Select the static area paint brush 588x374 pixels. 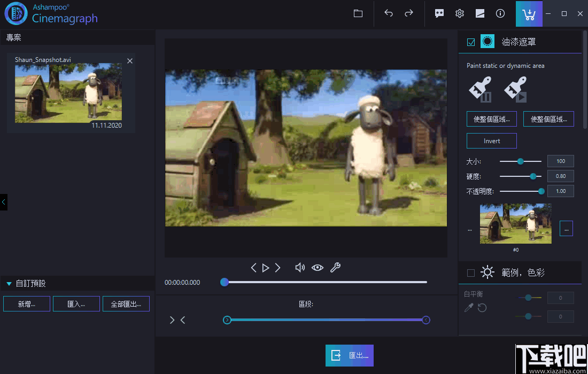pyautogui.click(x=480, y=89)
